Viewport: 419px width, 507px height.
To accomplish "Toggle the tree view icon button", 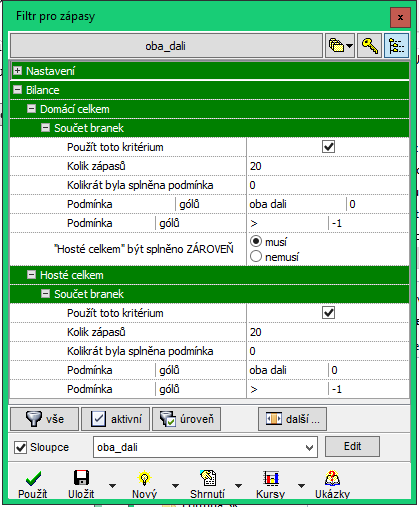I will pos(396,46).
